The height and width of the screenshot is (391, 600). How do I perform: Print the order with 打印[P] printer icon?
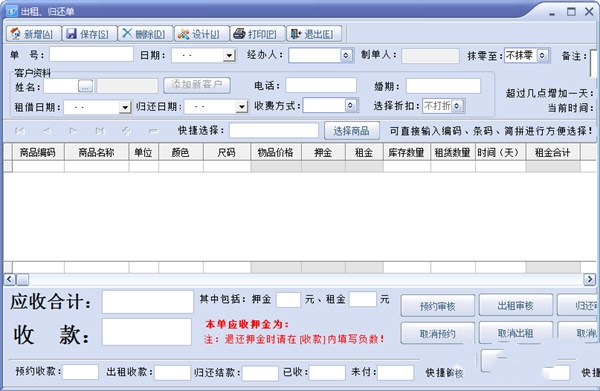239,34
